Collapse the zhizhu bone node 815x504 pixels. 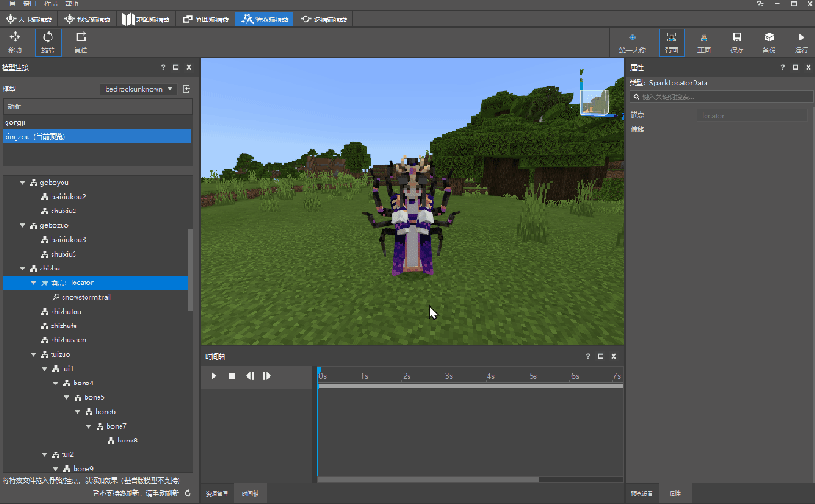pyautogui.click(x=22, y=269)
